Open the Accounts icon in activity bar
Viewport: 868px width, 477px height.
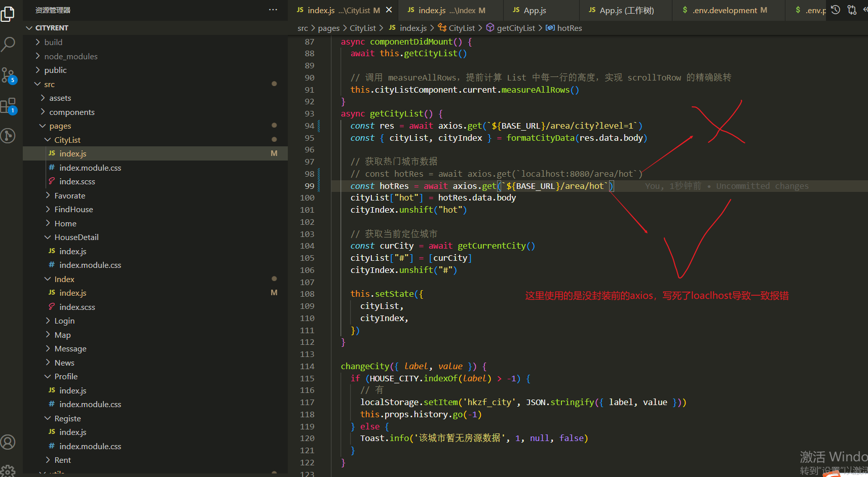(x=8, y=442)
